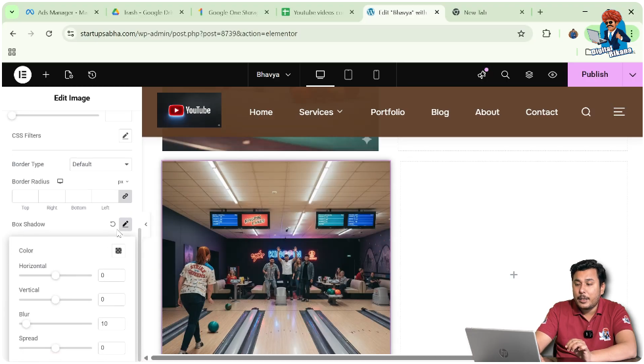Viewport: 644px width, 364px height.
Task: Open the History clock icon
Action: pyautogui.click(x=92, y=75)
